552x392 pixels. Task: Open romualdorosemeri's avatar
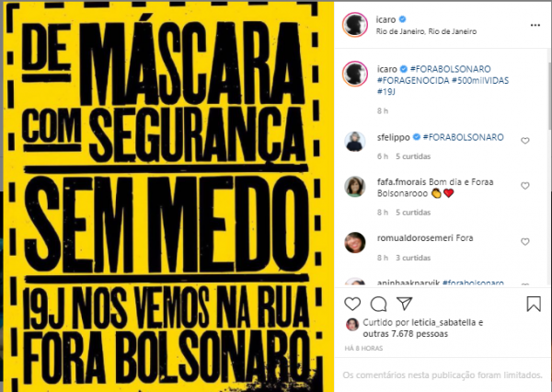[x=355, y=242]
